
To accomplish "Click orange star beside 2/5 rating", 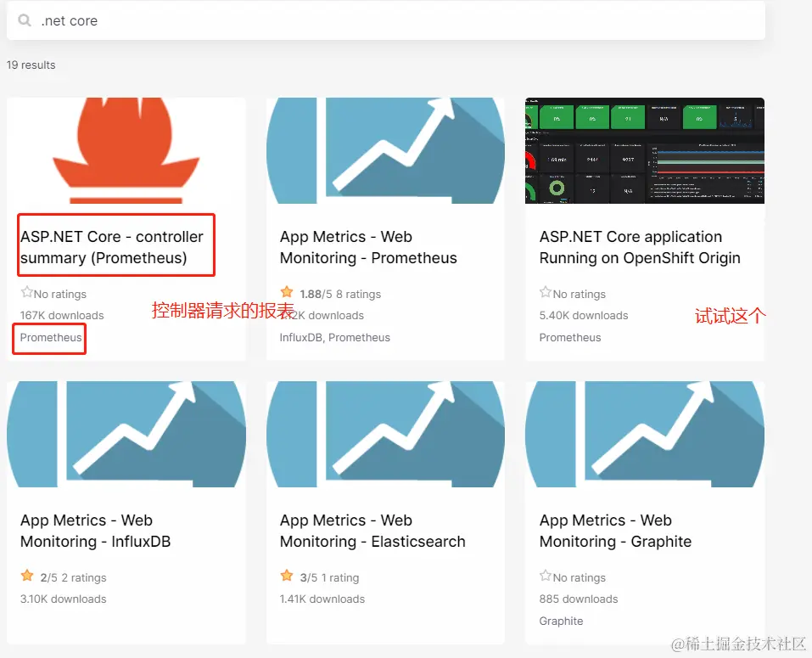I will point(27,576).
